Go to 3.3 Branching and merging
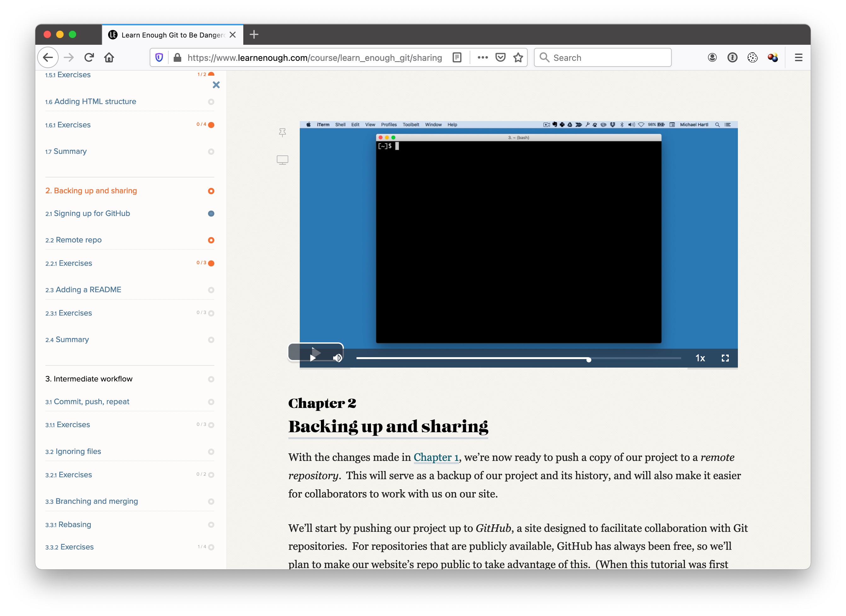The width and height of the screenshot is (846, 616). [x=97, y=501]
